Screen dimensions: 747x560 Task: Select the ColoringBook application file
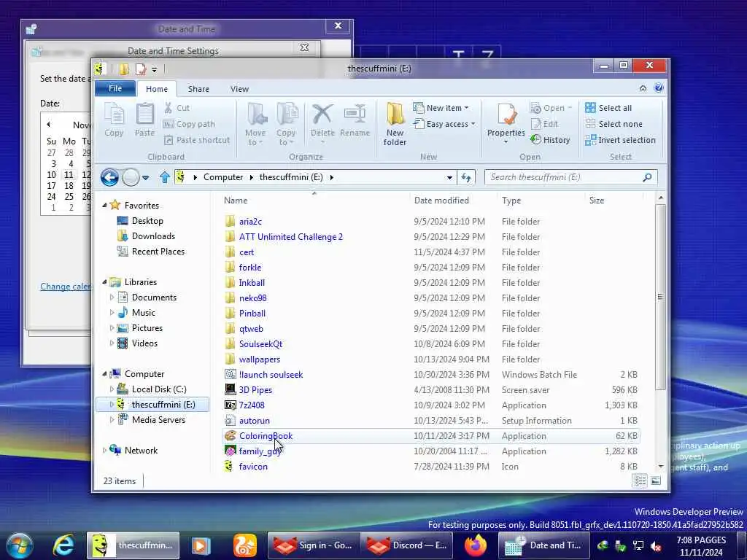click(x=431, y=436)
